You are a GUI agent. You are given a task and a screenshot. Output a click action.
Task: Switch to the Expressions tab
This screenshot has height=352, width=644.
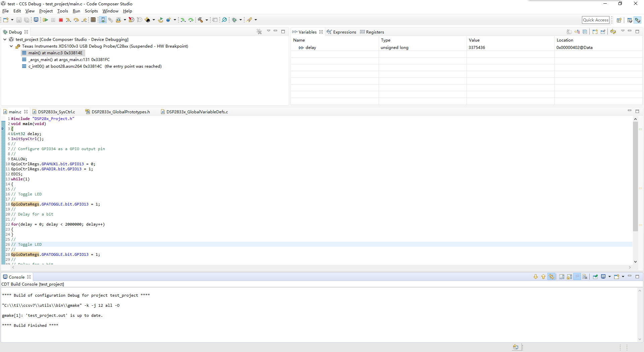(341, 32)
